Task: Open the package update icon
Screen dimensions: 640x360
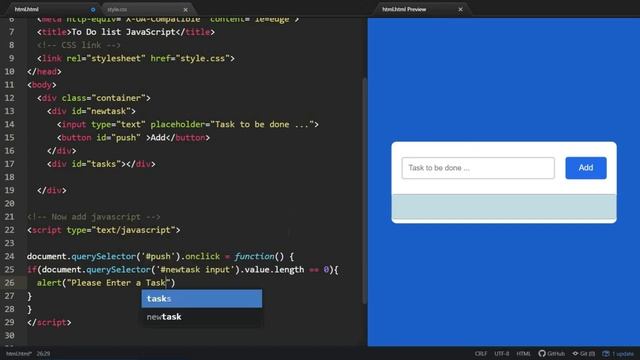Action: [x=606, y=353]
